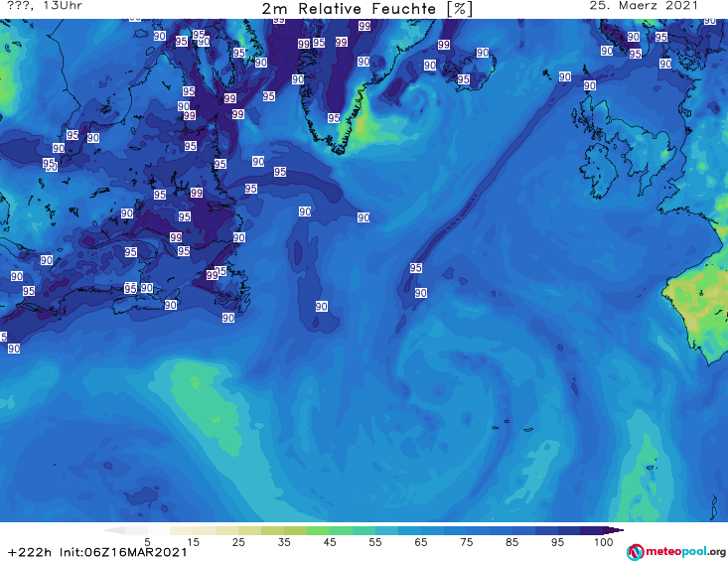The image size is (728, 562).
Task: Click the 95 contour label over Iceland
Action: click(x=464, y=79)
